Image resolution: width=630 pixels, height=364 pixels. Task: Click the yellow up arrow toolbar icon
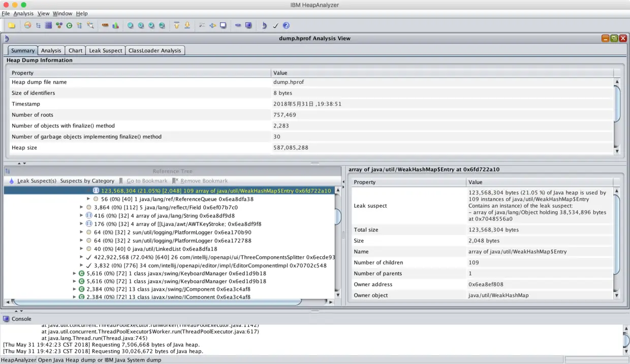[177, 25]
